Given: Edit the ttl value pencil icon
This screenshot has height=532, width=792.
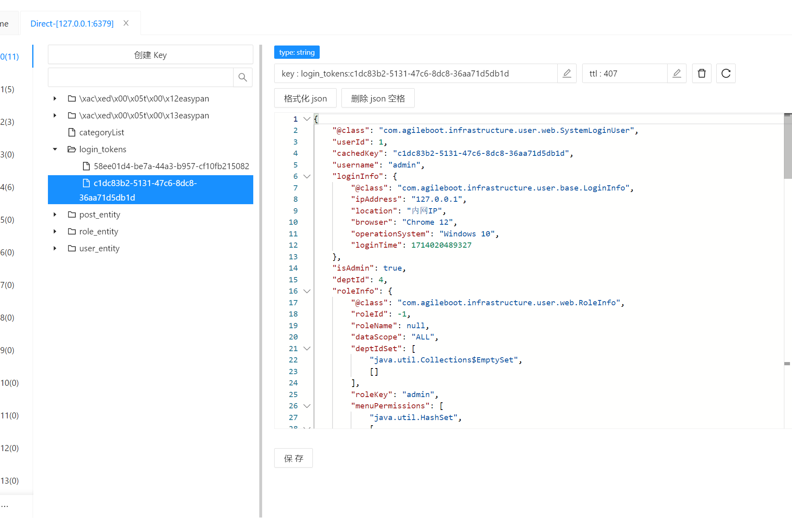Looking at the screenshot, I should [x=677, y=73].
